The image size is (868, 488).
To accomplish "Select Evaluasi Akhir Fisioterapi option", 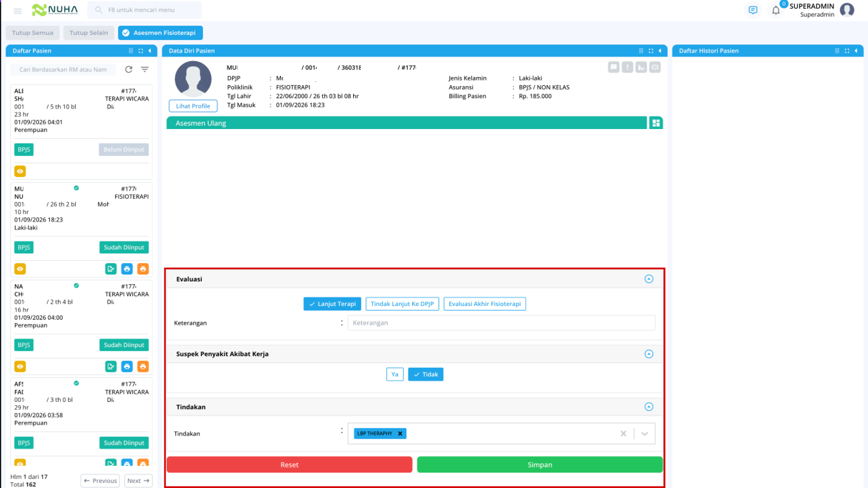I will pyautogui.click(x=484, y=304).
